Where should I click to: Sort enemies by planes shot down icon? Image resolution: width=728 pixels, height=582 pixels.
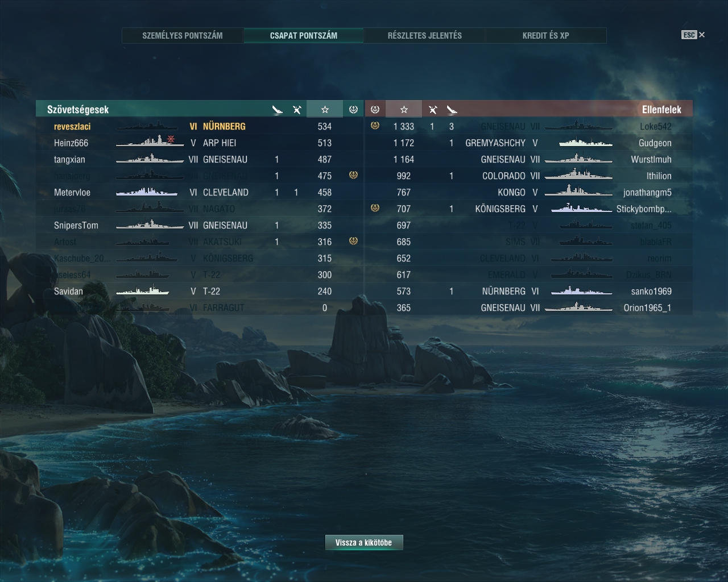[433, 109]
